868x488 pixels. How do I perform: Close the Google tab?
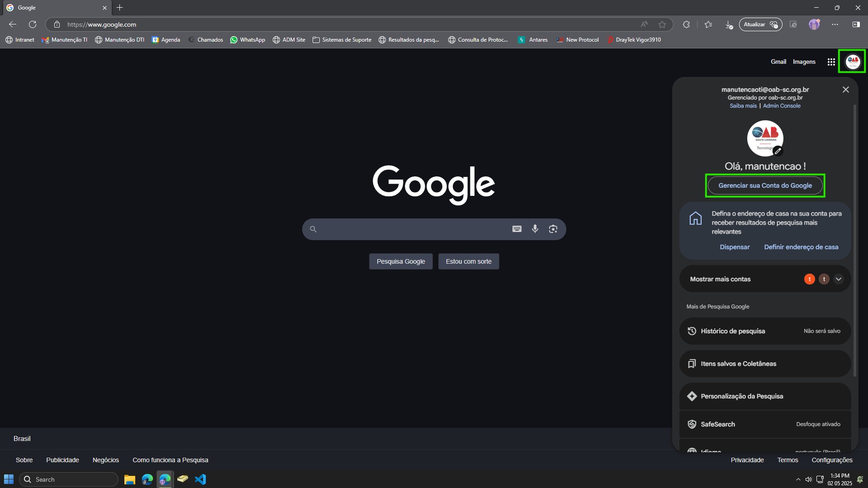[104, 8]
